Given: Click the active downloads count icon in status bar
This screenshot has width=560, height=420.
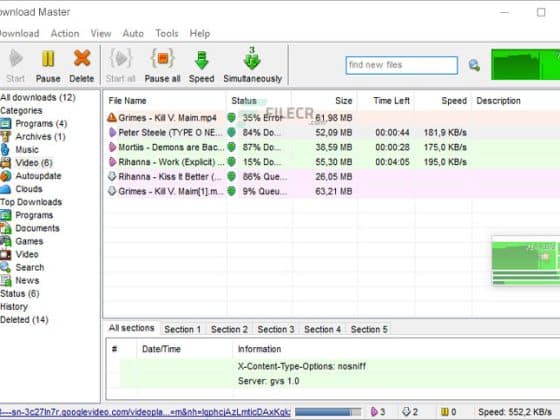Looking at the screenshot, I should (x=374, y=412).
